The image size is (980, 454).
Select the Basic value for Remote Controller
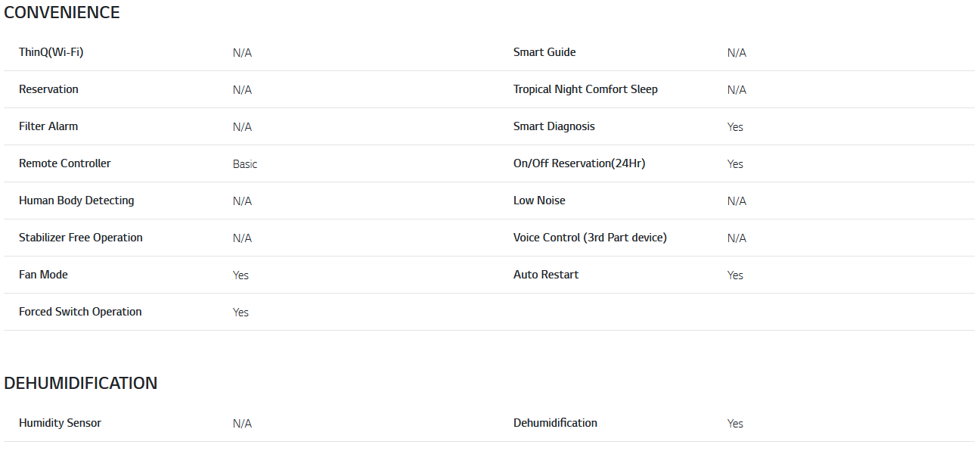pos(245,164)
